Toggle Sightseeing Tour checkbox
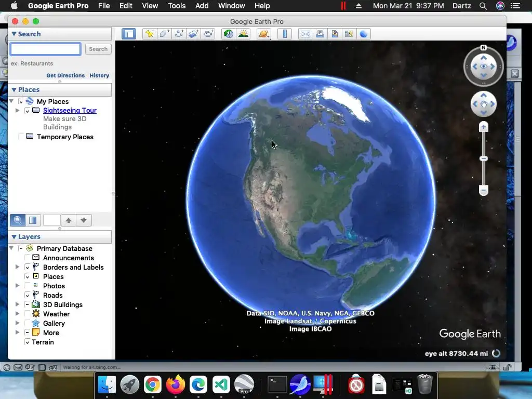This screenshot has width=532, height=399. [x=27, y=111]
